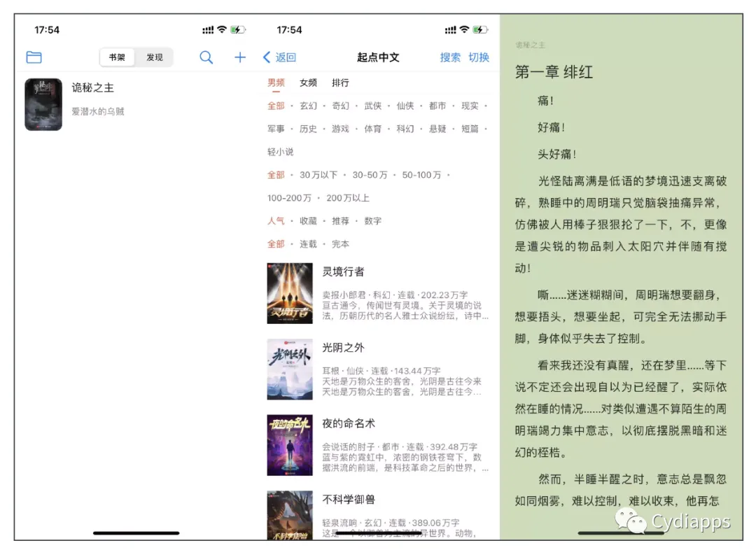Select the 武侠 genre filter
Viewport: 756px width, 557px height.
pyautogui.click(x=372, y=106)
